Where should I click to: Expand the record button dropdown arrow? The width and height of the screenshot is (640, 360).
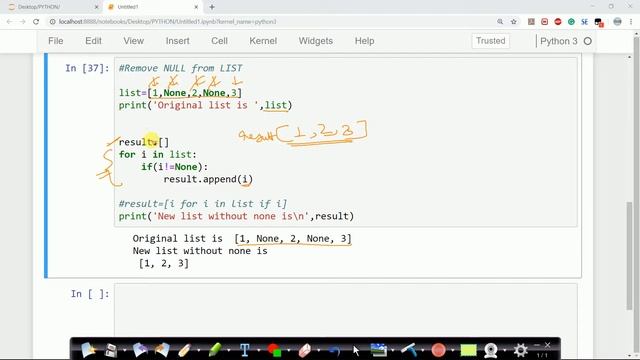tap(452, 351)
